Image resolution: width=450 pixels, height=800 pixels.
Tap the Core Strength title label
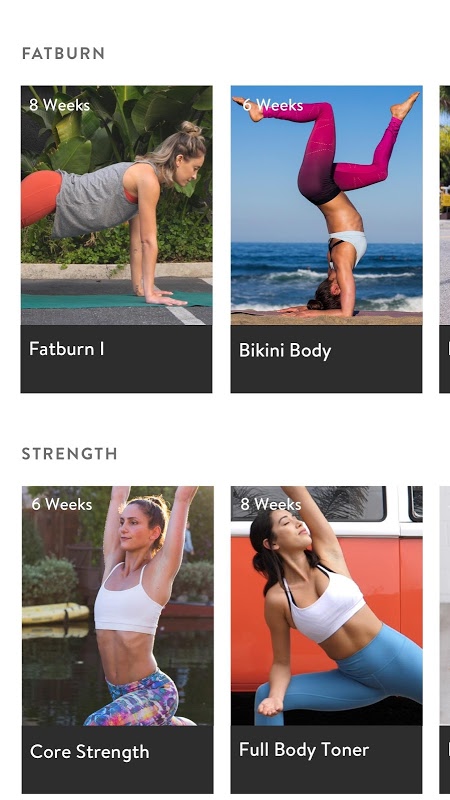click(90, 752)
